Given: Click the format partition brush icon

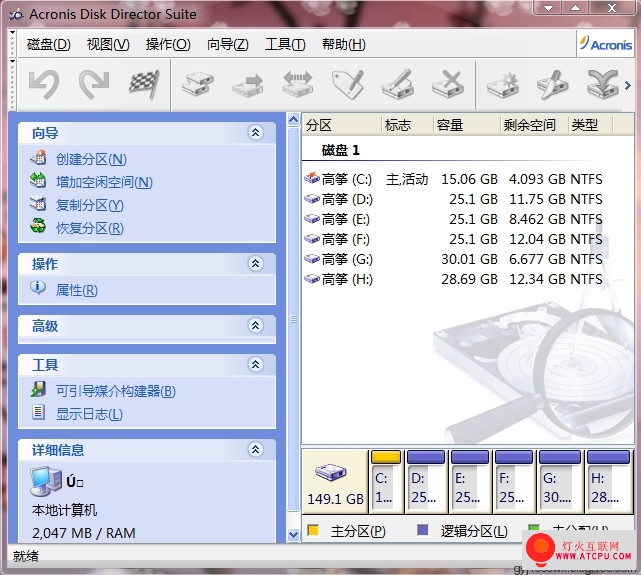Looking at the screenshot, I should (398, 84).
